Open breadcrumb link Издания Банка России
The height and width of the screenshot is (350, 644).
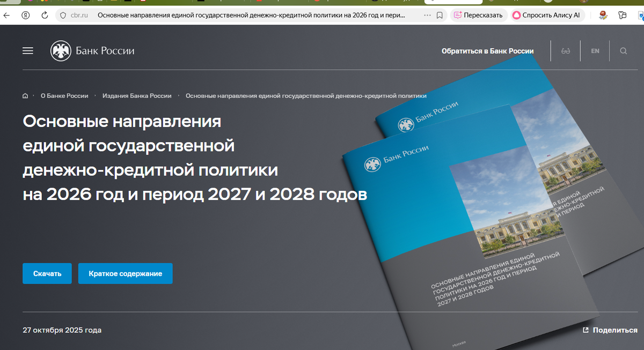click(136, 95)
